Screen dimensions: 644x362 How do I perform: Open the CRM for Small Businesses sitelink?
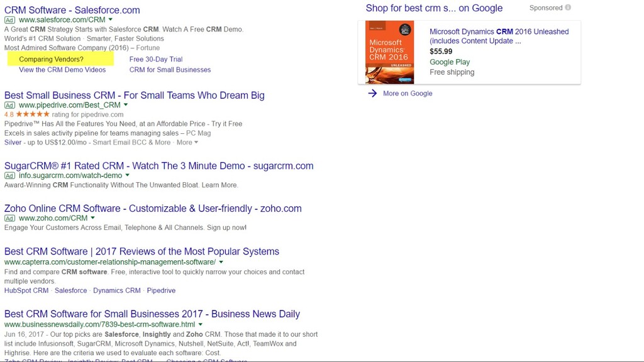170,70
